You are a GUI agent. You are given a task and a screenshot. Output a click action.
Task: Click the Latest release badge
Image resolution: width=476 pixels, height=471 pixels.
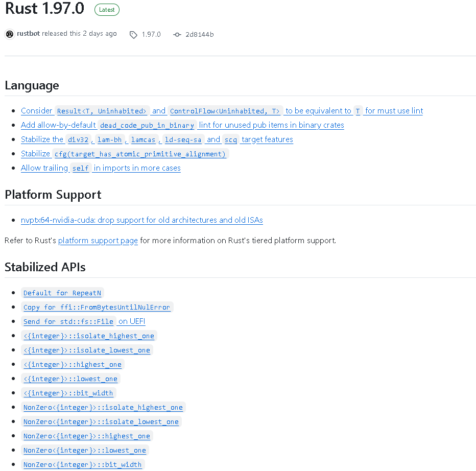click(107, 10)
